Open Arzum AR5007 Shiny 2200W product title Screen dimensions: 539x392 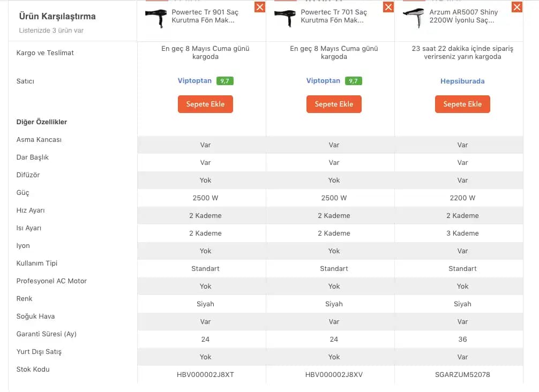pos(463,16)
